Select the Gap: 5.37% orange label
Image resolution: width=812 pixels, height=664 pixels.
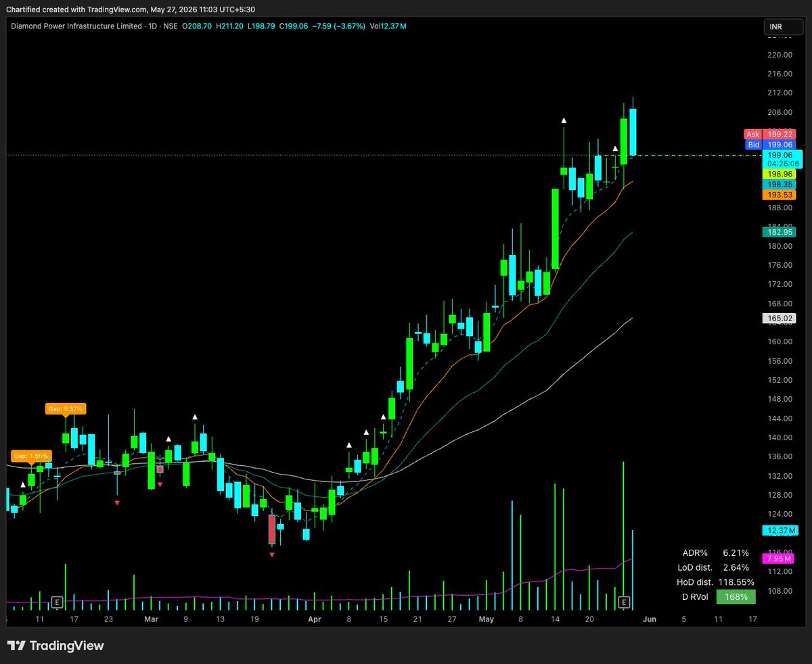[x=65, y=409]
